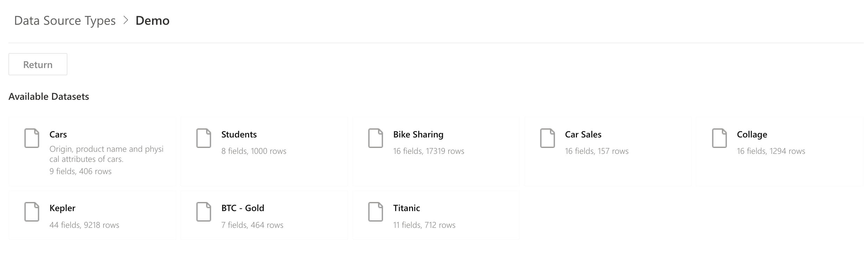
Task: Choose the Students dataset name
Action: click(239, 134)
